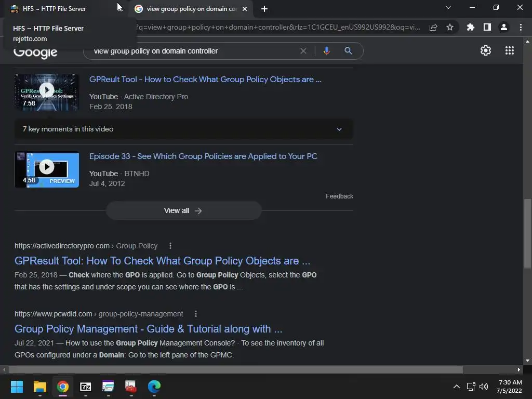Open the white window app in the taskbar

tap(108, 387)
